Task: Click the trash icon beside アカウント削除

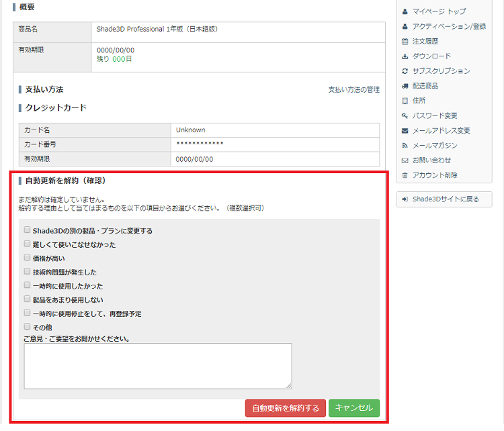Action: click(405, 175)
